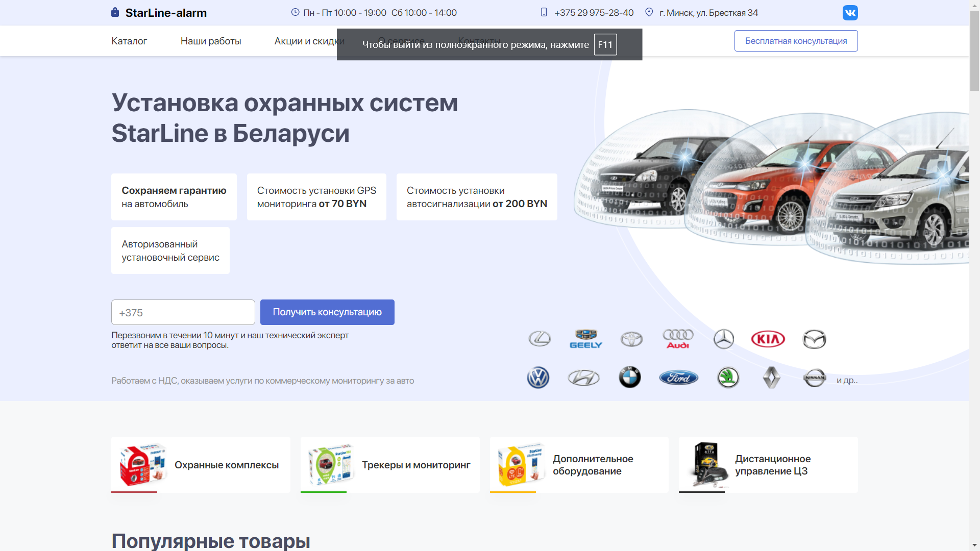Click the working hours Пн - Пт text
This screenshot has height=551, width=980.
coord(345,13)
